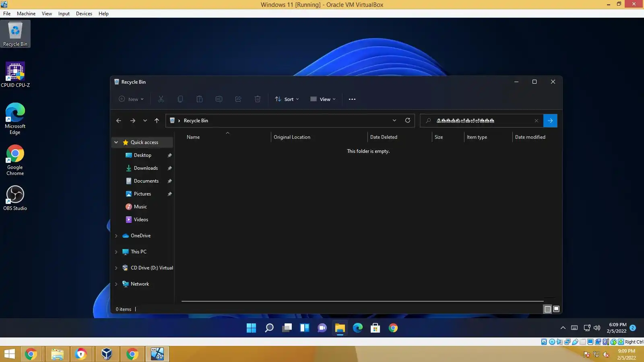The height and width of the screenshot is (362, 644).
Task: Open host Windows 8 Start button
Action: pyautogui.click(x=9, y=354)
